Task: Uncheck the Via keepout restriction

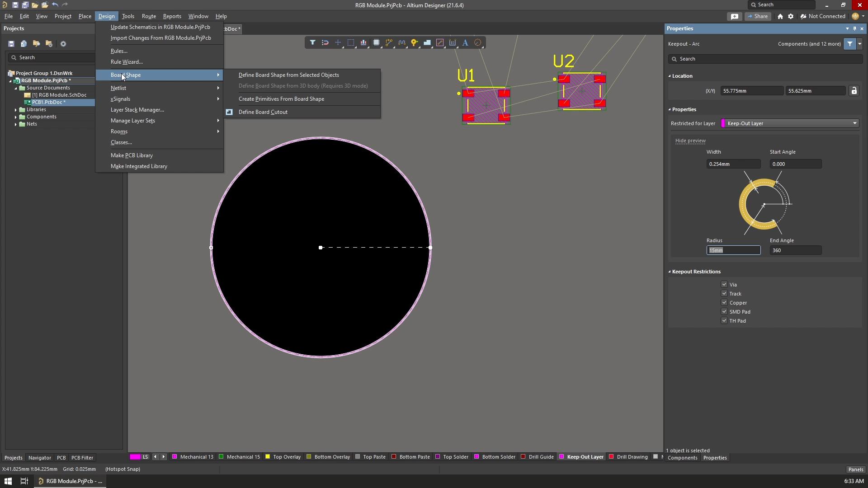Action: [724, 285]
